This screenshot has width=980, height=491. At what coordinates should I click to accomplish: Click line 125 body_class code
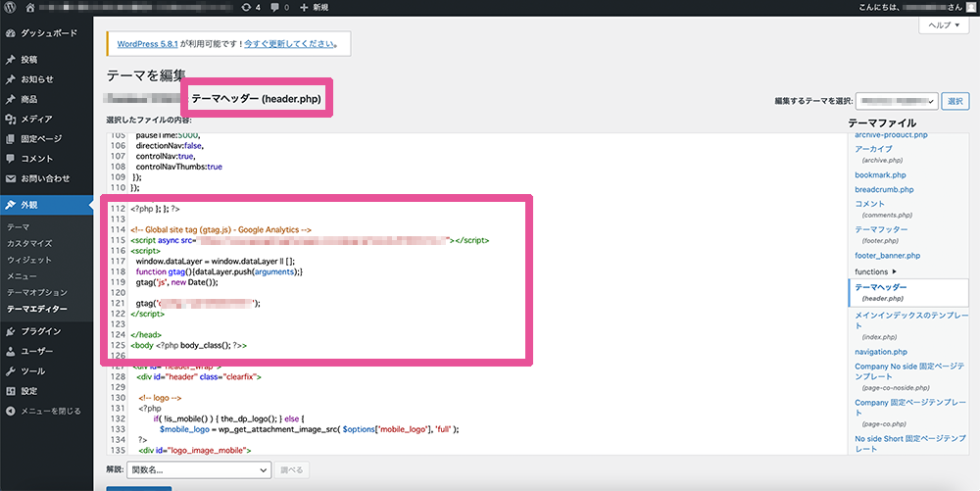[189, 345]
